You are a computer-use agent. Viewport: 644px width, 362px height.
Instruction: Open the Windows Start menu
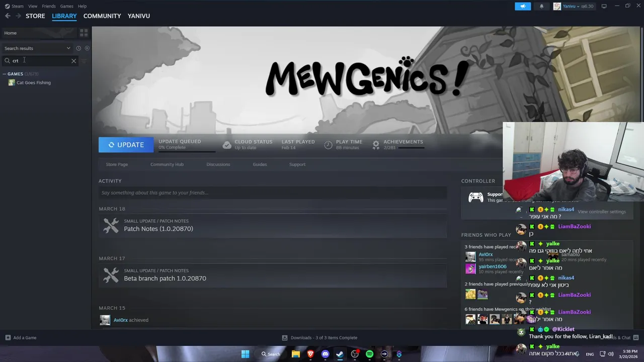click(245, 354)
